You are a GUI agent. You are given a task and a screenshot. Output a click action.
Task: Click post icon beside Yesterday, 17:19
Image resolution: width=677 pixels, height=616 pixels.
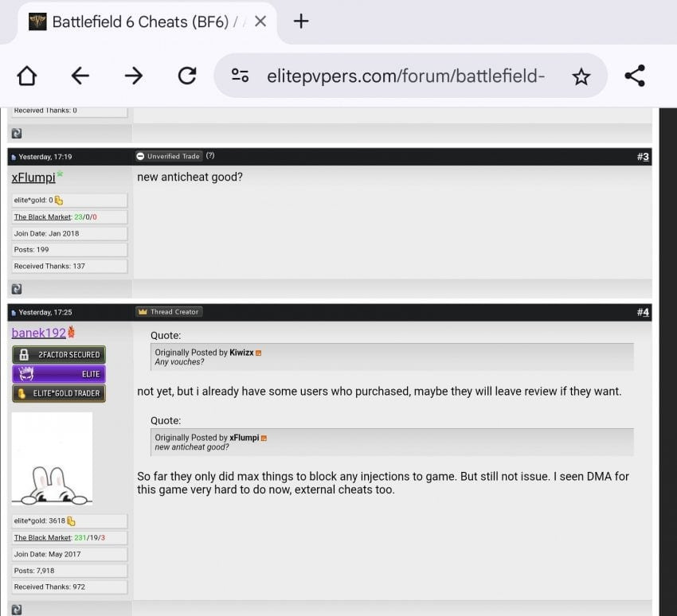(14, 157)
